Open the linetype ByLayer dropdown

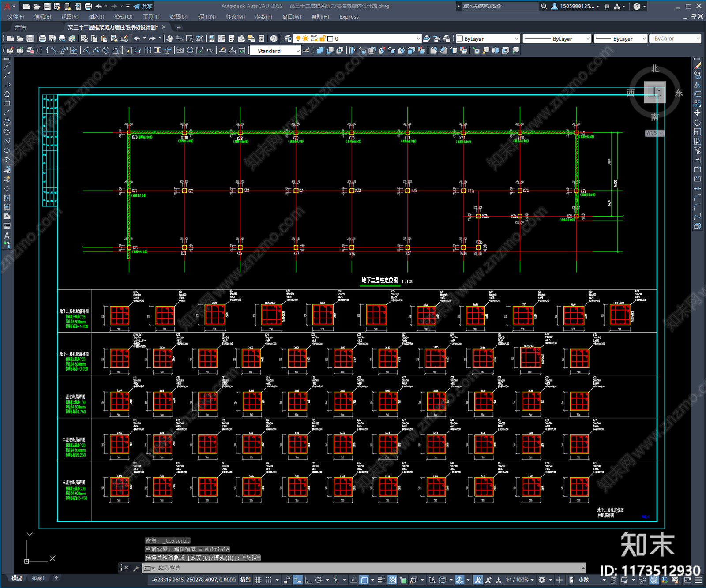pos(557,39)
